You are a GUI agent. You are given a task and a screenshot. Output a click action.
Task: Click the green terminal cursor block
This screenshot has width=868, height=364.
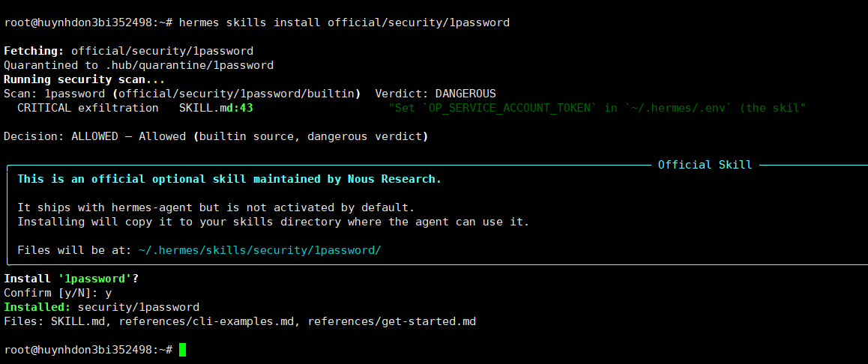pyautogui.click(x=182, y=350)
